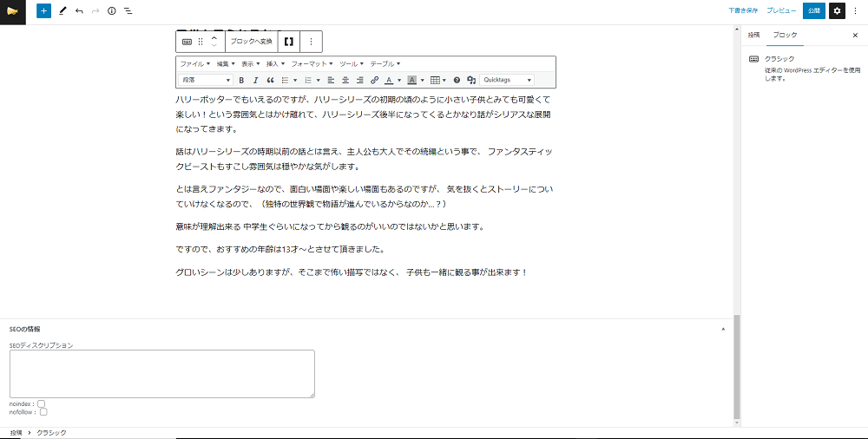Open the keyboard shortcuts help icon
This screenshot has height=439, width=868.
click(x=457, y=81)
